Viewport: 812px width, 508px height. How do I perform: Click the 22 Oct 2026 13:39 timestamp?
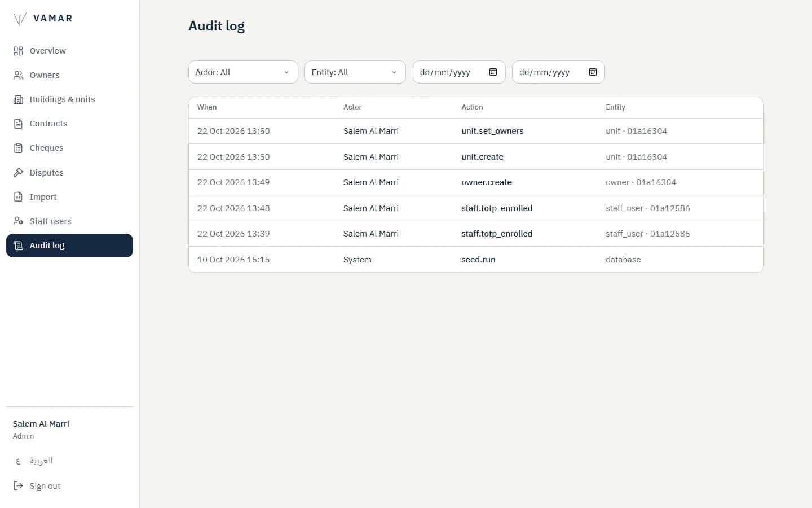233,234
